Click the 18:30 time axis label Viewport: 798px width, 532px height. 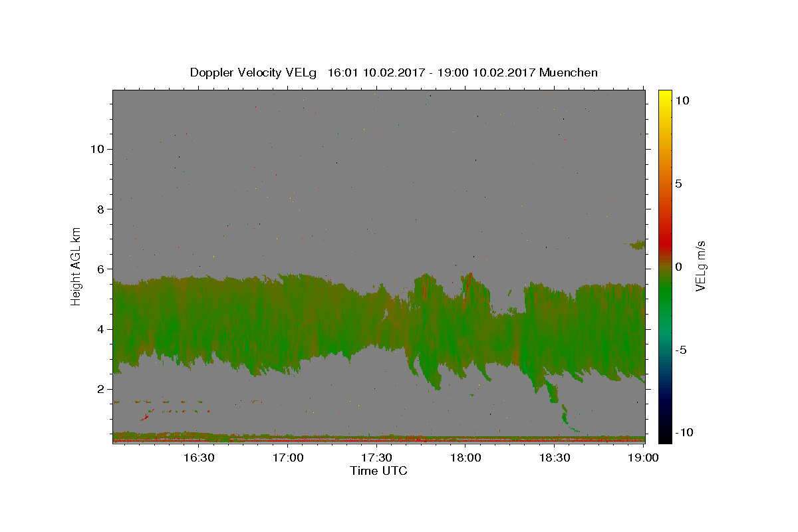coord(555,458)
